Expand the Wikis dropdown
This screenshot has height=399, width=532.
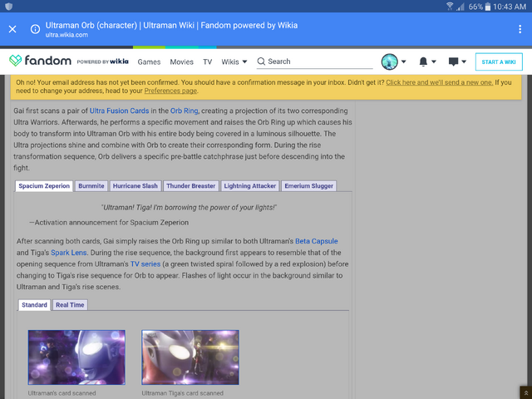[234, 62]
